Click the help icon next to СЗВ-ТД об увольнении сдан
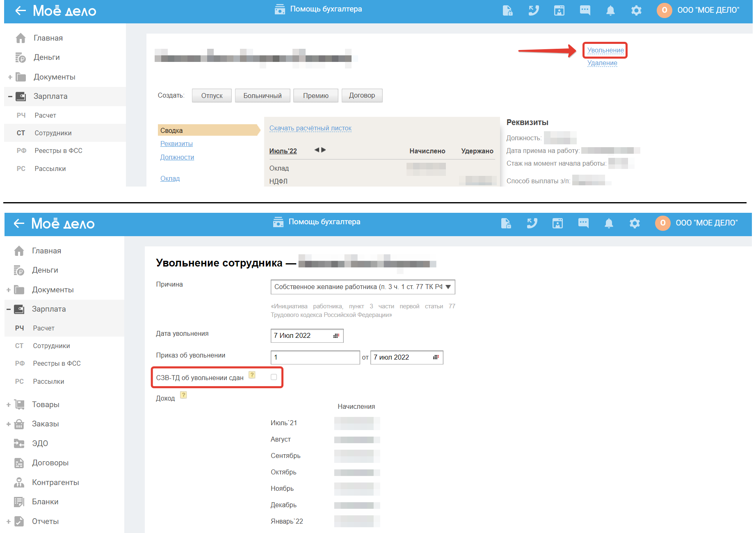The width and height of the screenshot is (756, 533). (252, 375)
